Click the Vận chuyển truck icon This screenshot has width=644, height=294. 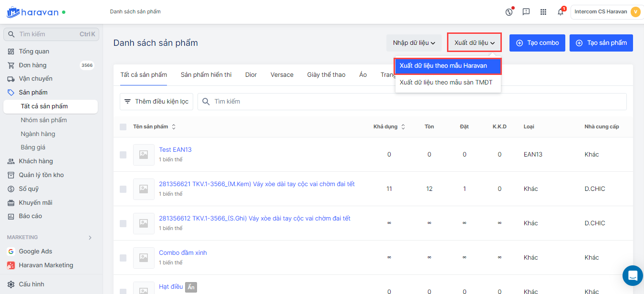coord(11,79)
